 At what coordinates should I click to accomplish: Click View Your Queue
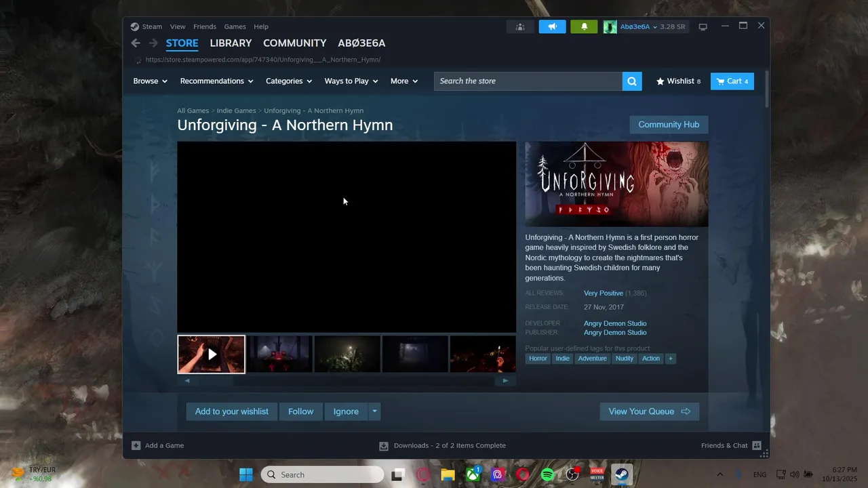649,411
